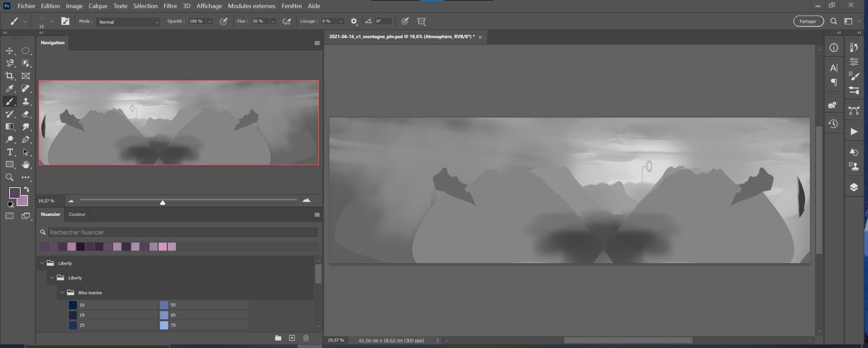Select the Crop tool
The width and height of the screenshot is (868, 348).
pos(9,76)
